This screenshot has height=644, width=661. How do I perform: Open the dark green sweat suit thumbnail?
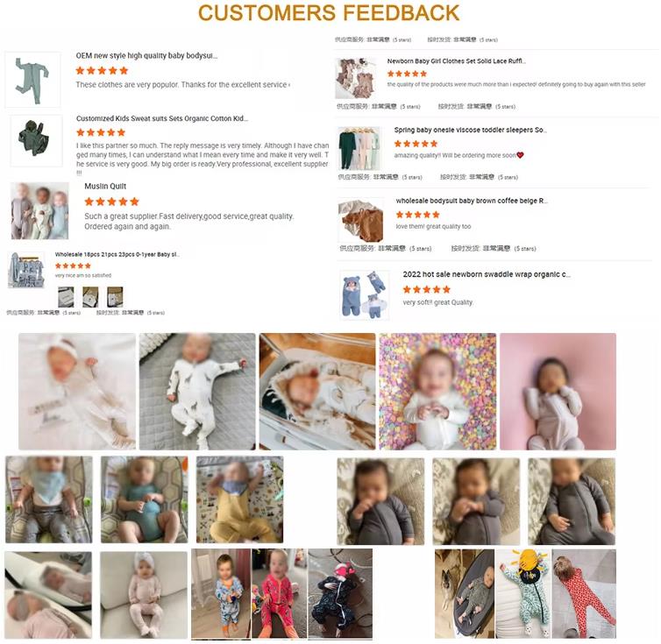(x=36, y=141)
